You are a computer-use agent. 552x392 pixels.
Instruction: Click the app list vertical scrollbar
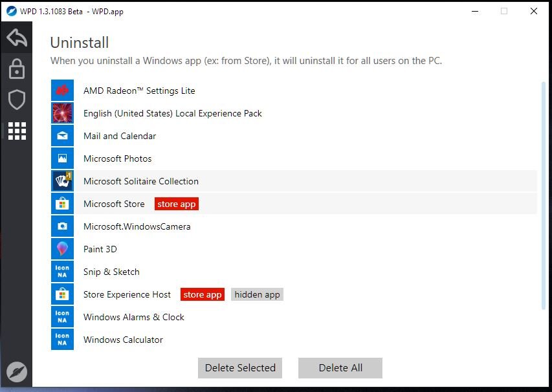[x=543, y=195]
